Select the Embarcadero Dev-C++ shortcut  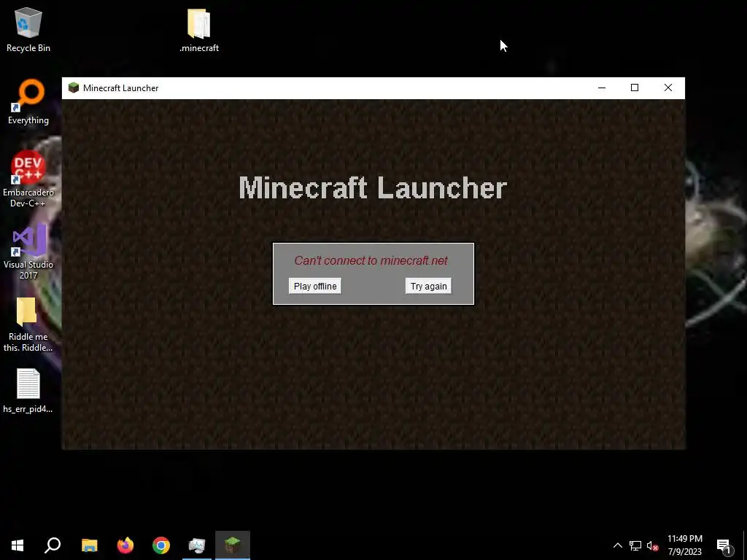point(28,179)
